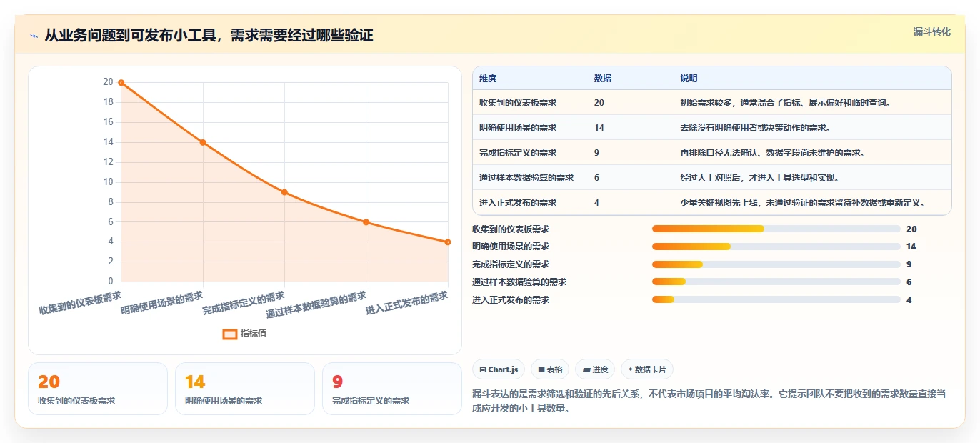Select the 表格 tag chip
Viewport: 980px width, 443px height.
pos(550,369)
